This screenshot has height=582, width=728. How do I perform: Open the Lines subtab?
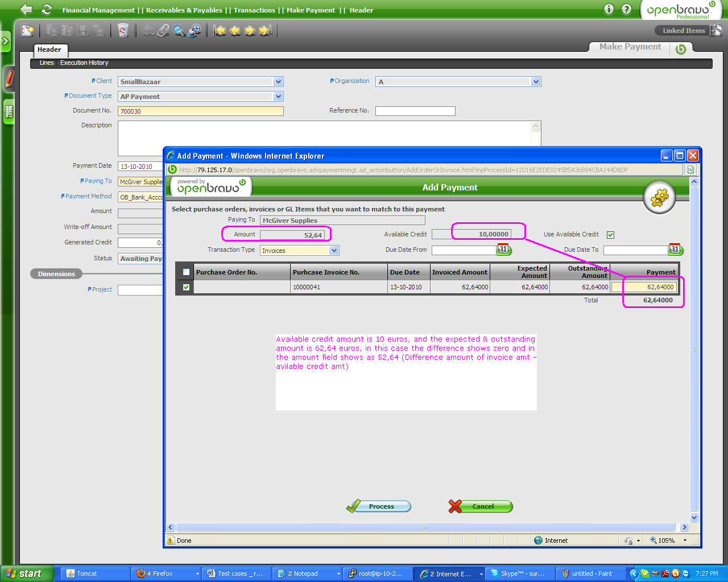[x=47, y=63]
